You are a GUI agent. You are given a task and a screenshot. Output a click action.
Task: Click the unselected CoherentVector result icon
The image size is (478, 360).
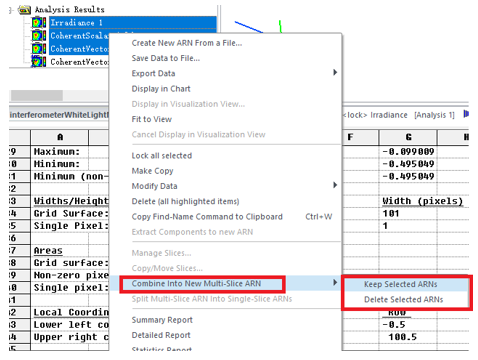point(39,62)
